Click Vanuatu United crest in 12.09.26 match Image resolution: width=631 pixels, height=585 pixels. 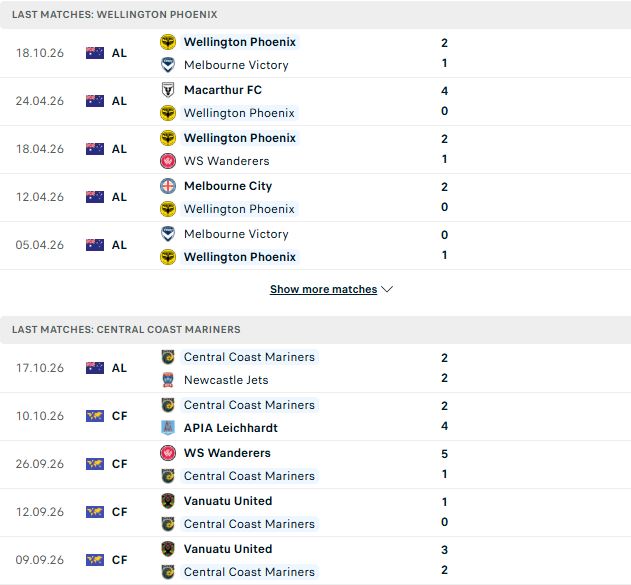coord(168,501)
